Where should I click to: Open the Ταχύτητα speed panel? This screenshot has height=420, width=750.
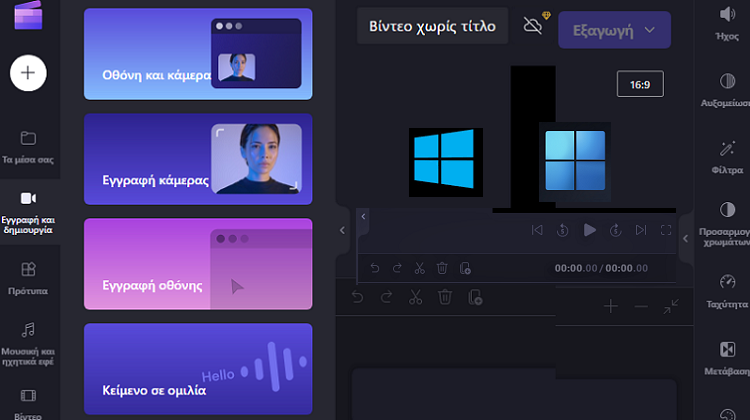[x=727, y=291]
